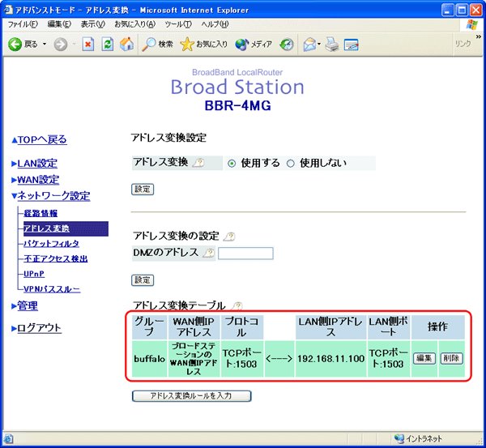Viewport: 486px width, 448px height.
Task: Click the Windows flag logo
Action: 472,24
